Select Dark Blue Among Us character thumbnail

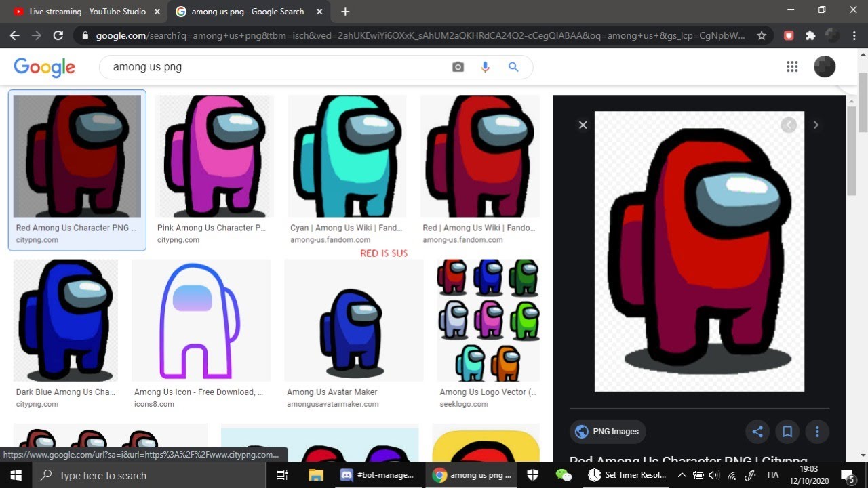(x=66, y=320)
